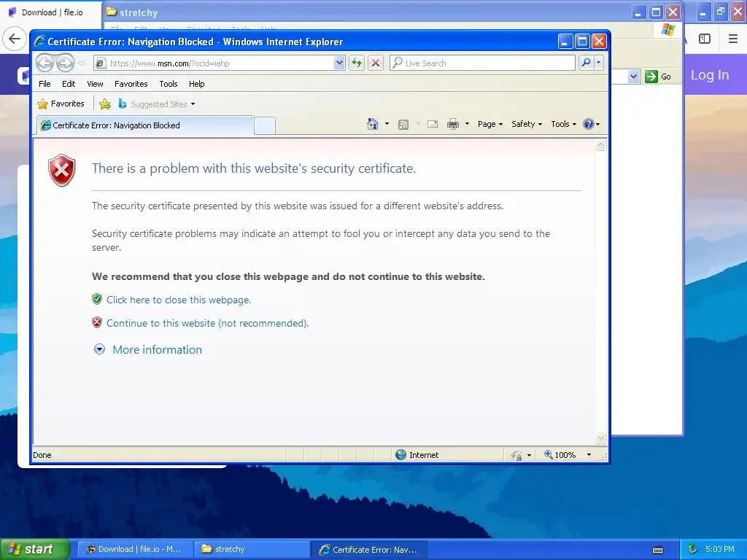Click the Internet Explorer Forward arrow button
747x560 pixels.
tap(65, 63)
